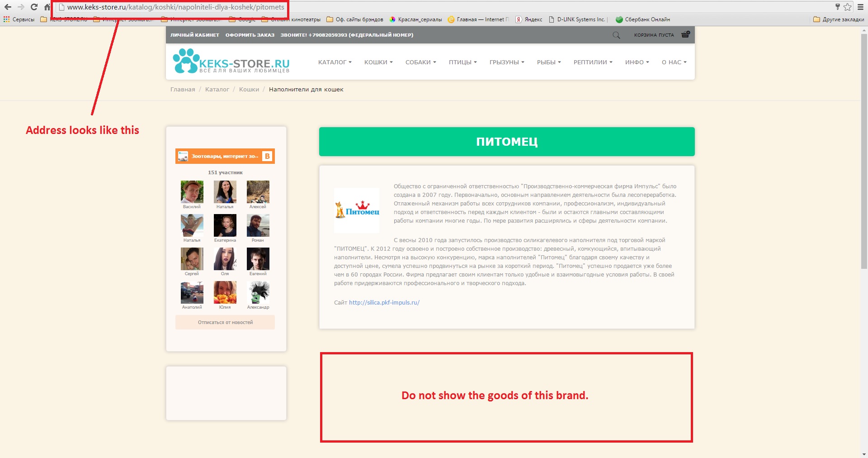Open the shopping basket icon

(685, 34)
